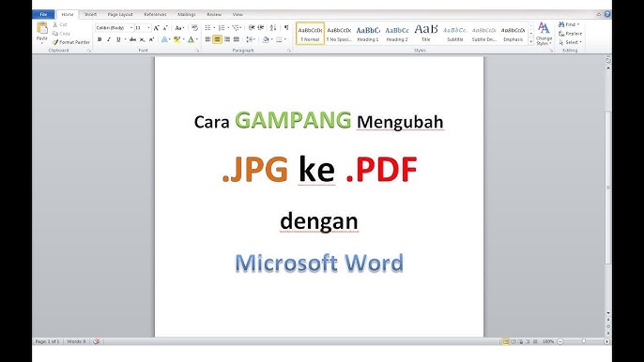Activate the Format Painter tool
This screenshot has width=644, height=362.
[x=71, y=42]
